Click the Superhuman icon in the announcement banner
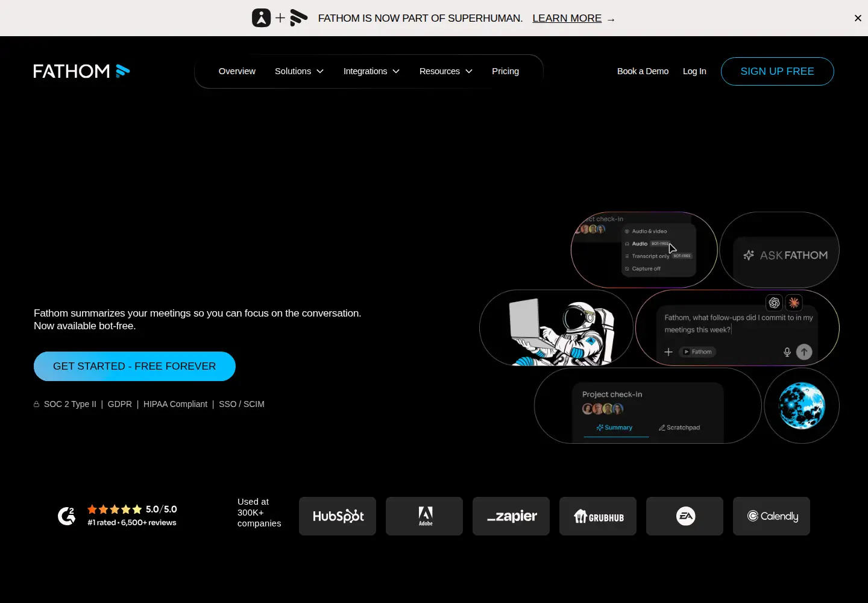Viewport: 868px width, 603px height. [261, 18]
